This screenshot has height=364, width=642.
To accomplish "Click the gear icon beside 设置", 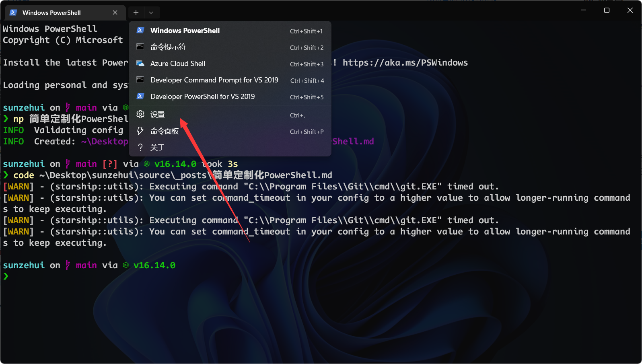I will (x=140, y=114).
